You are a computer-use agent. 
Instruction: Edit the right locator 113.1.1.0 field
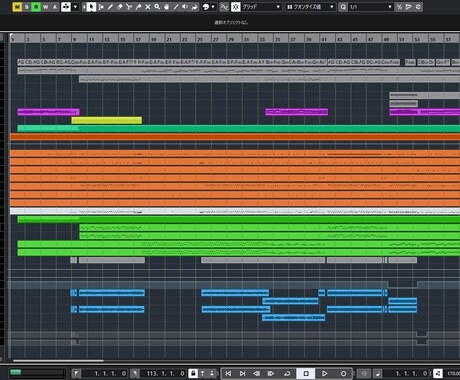click(x=163, y=373)
